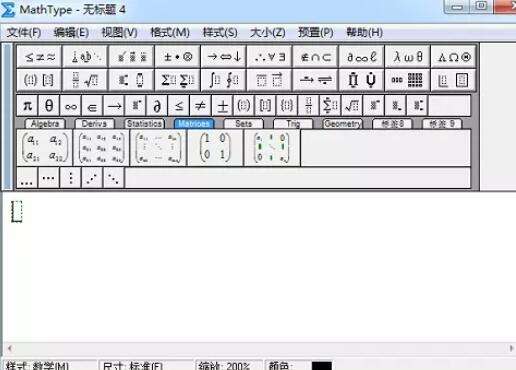Screen dimensions: 516x370
Task: Insert the partial derivative symbol
Action: tap(157, 106)
